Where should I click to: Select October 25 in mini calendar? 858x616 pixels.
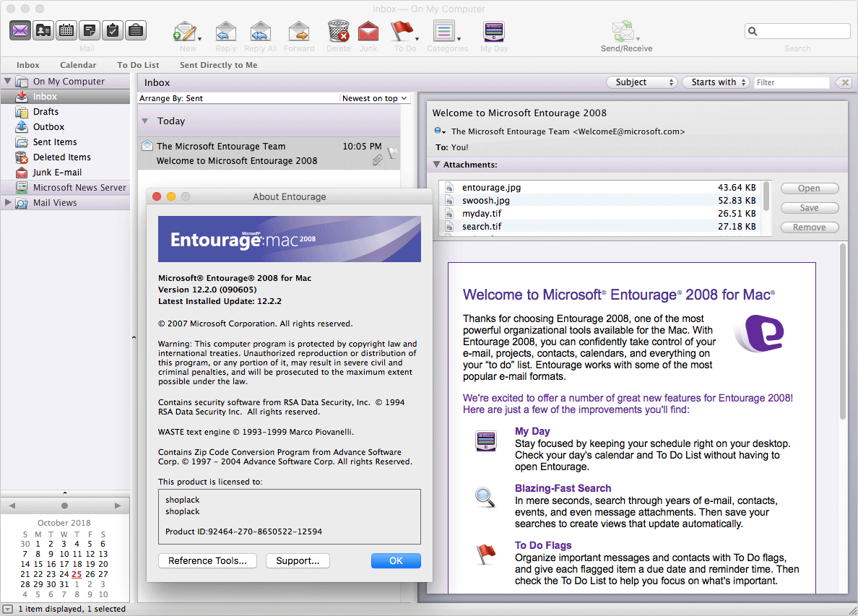coord(77,574)
